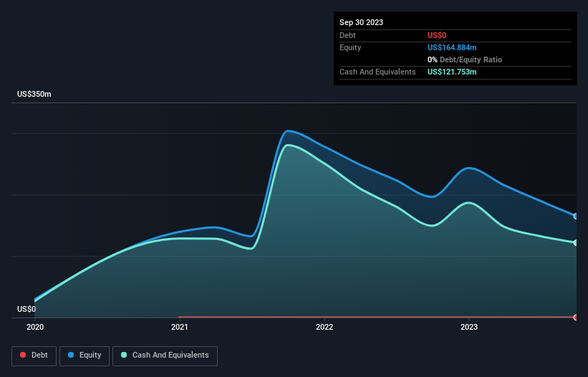Click the red US$0 debt value in tooltip
588x377 pixels.
(x=437, y=35)
